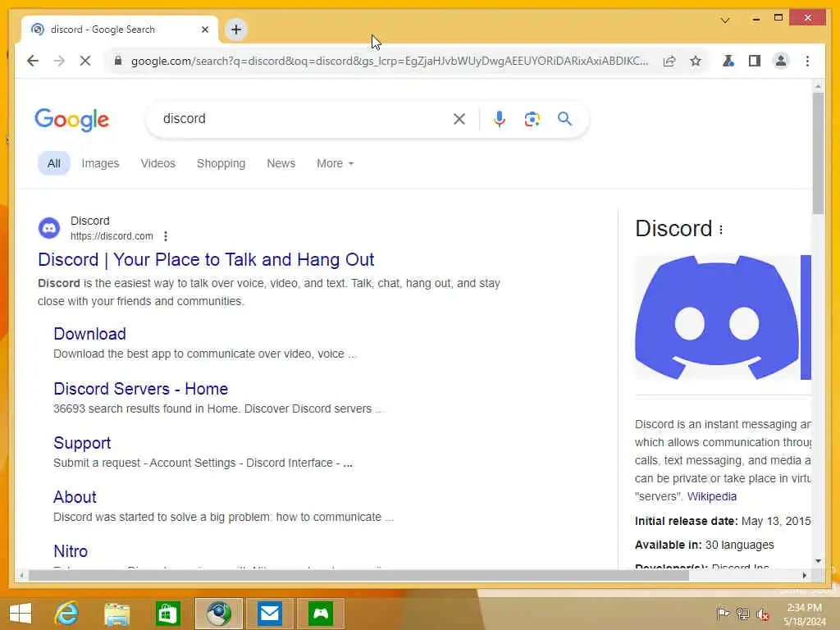The image size is (840, 630).
Task: Go back using the browser back arrow
Action: [33, 61]
